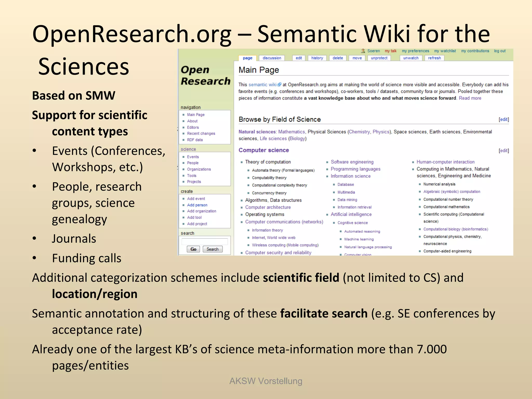Open the Data mining link
This screenshot has width=532, height=399.
point(347,200)
